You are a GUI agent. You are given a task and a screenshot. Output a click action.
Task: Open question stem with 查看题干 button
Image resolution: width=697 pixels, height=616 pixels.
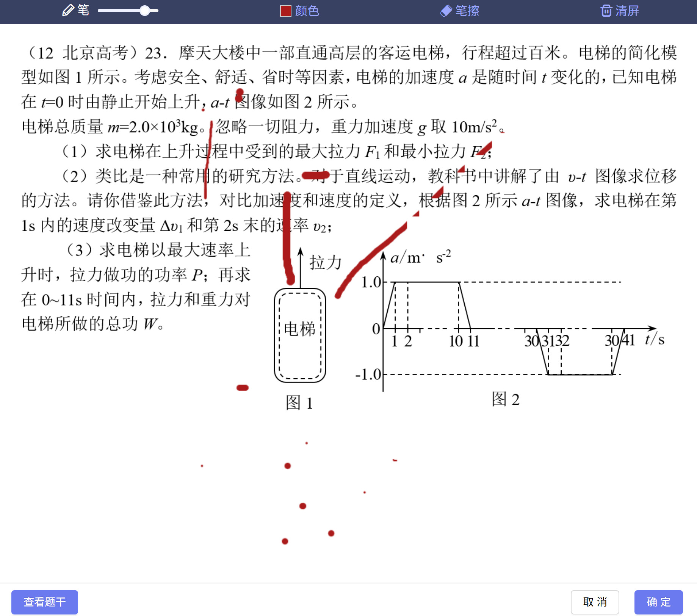[x=45, y=602]
